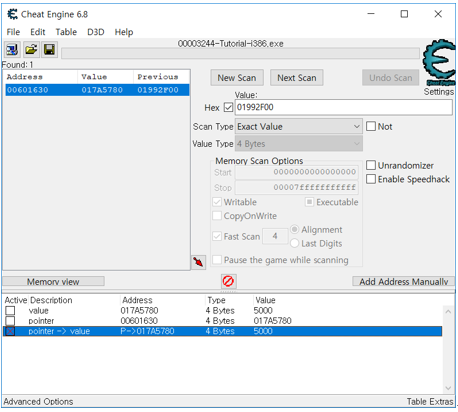Image resolution: width=458 pixels, height=412 pixels.
Task: Toggle the CopyOnWrite checkbox
Action: tap(217, 216)
